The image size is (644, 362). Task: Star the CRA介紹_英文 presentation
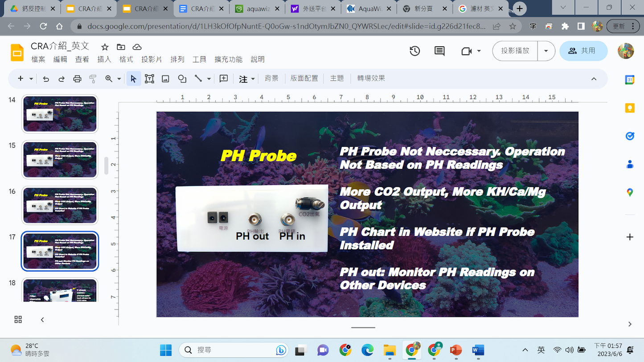[105, 47]
